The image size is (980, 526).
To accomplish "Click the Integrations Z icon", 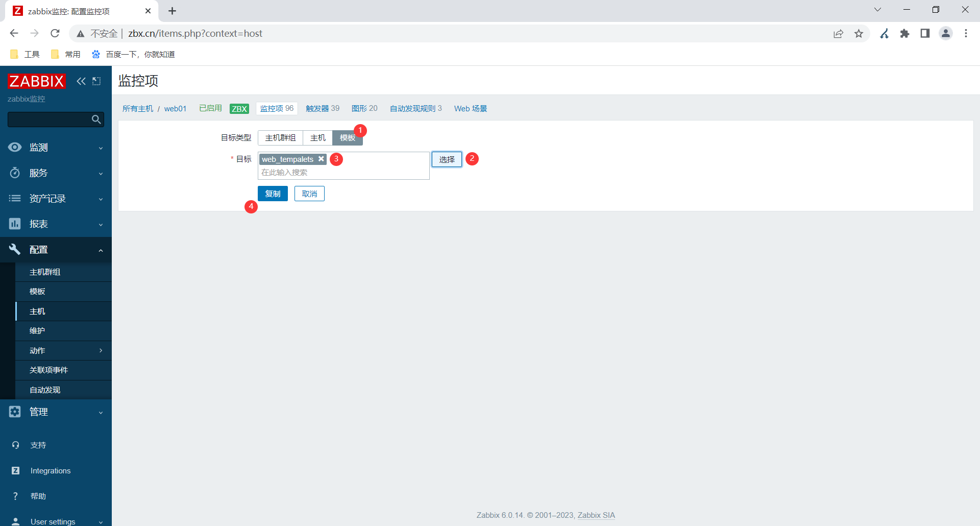I will 16,471.
